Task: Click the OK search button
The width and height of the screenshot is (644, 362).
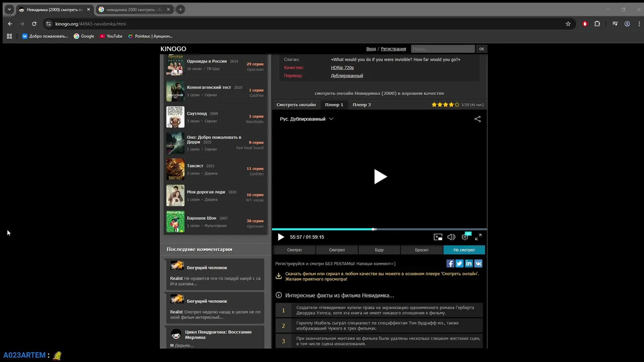Action: [x=481, y=49]
